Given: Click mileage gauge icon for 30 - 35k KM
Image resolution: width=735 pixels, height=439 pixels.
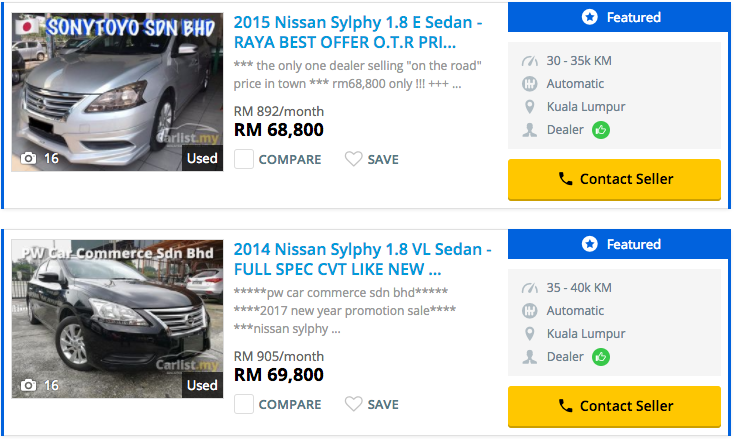Looking at the screenshot, I should click(530, 61).
